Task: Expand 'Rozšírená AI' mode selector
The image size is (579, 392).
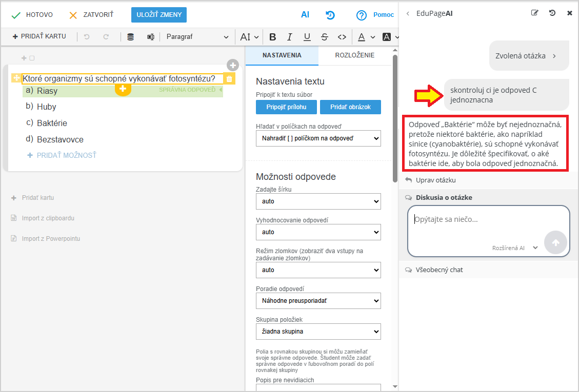Action: point(515,248)
